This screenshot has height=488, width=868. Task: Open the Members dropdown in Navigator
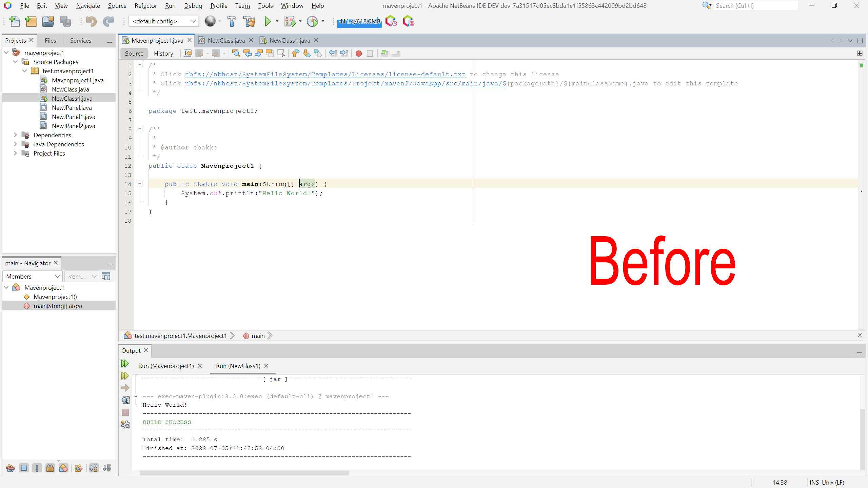click(x=33, y=276)
